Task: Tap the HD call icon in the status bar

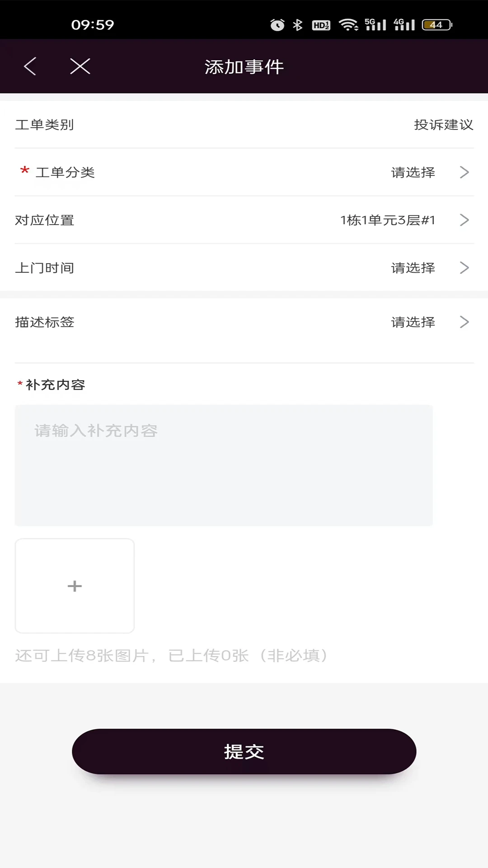Action: [321, 26]
